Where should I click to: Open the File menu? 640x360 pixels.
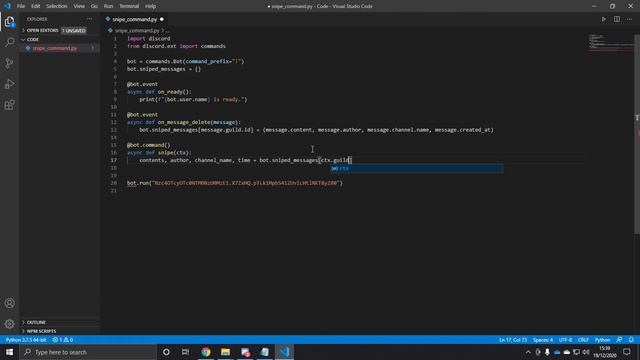tap(21, 6)
